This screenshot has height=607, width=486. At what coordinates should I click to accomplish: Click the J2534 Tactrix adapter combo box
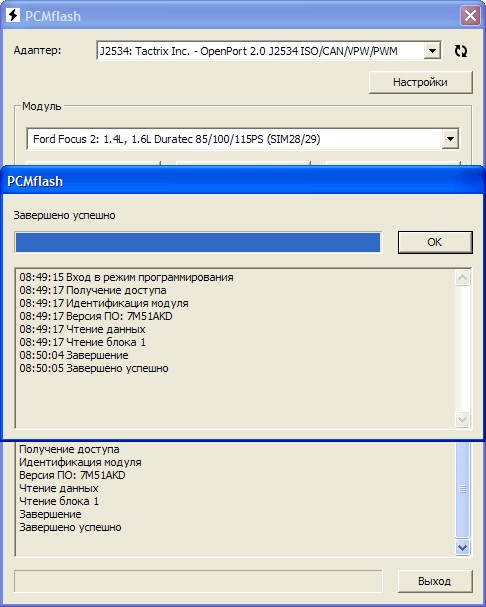click(268, 50)
